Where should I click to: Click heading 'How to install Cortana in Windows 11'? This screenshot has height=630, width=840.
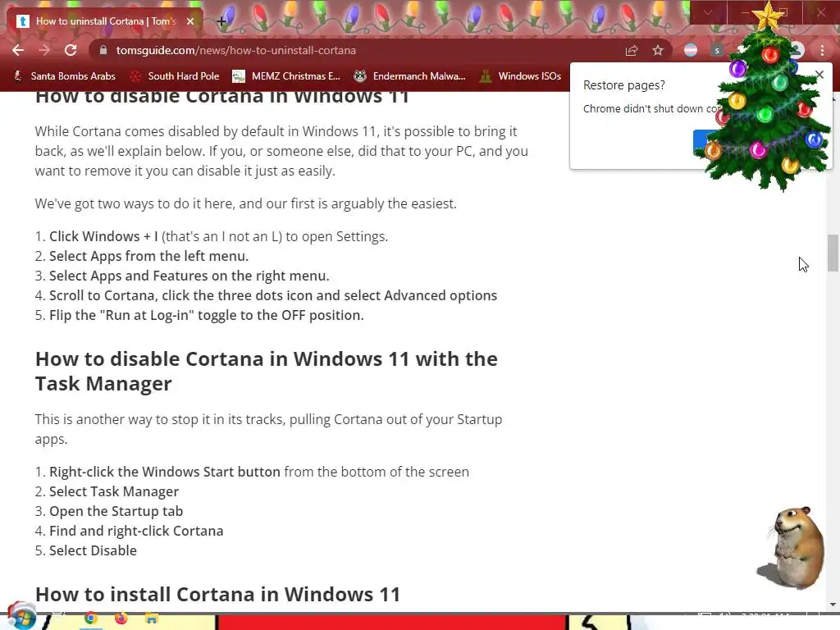coord(218,594)
